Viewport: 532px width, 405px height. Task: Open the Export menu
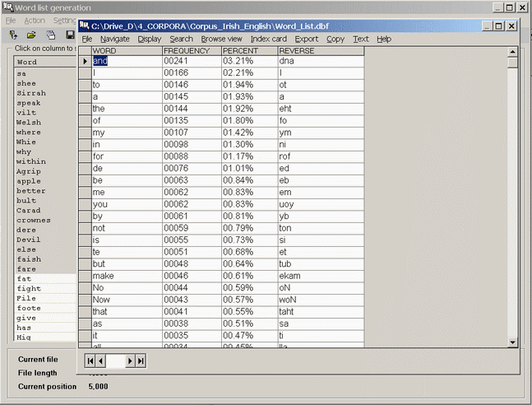click(306, 39)
